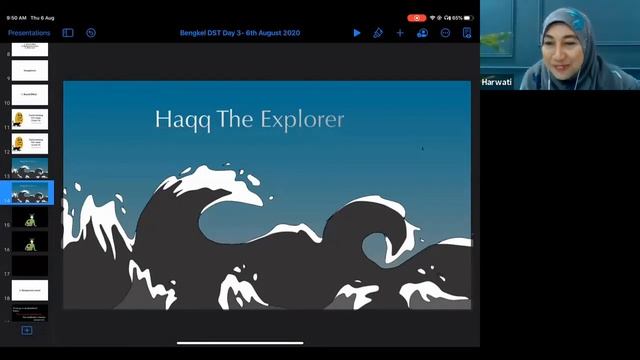Image resolution: width=640 pixels, height=360 pixels.
Task: Click Harwati's video thumbnail
Action: pyautogui.click(x=560, y=45)
